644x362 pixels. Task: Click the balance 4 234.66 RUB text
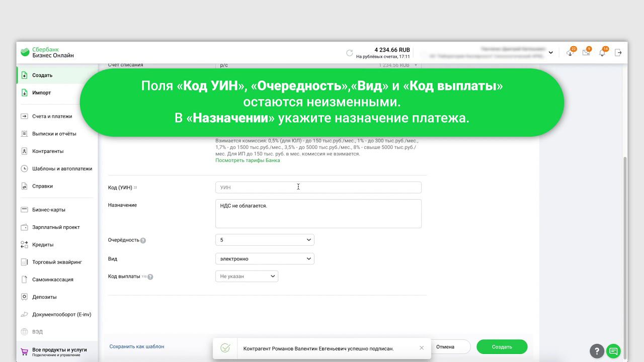coord(392,50)
